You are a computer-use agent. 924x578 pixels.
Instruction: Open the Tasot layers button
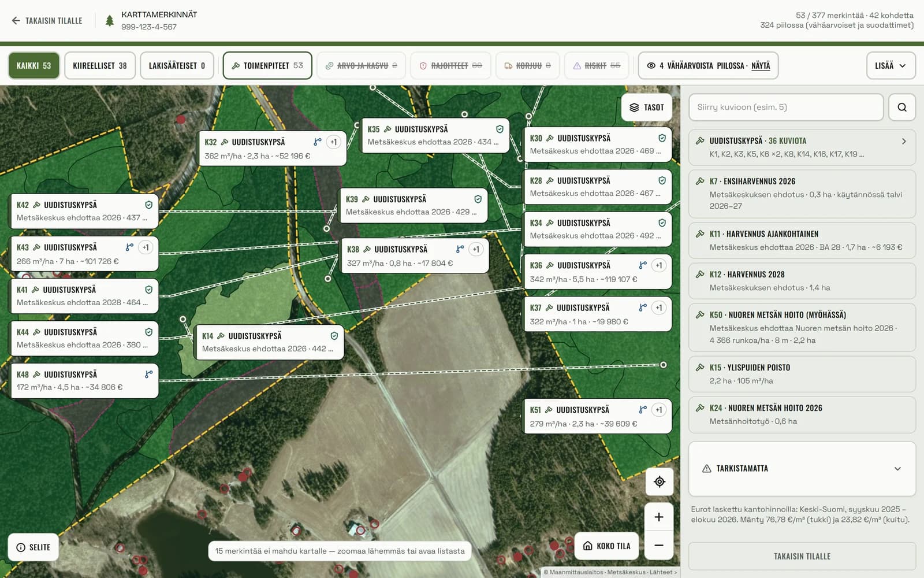pyautogui.click(x=647, y=108)
